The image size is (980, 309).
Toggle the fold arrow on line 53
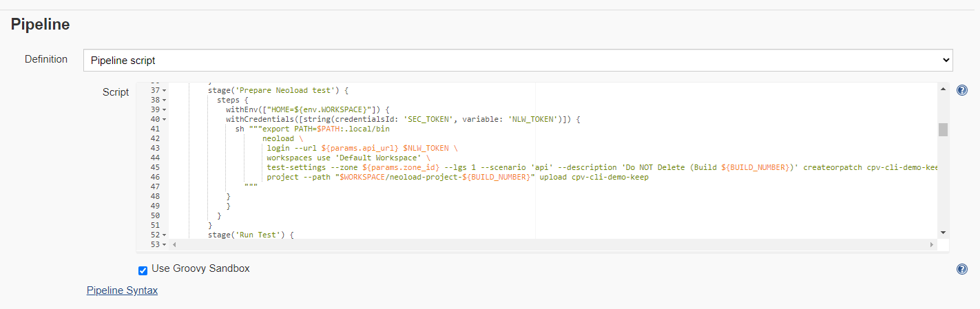coord(165,244)
